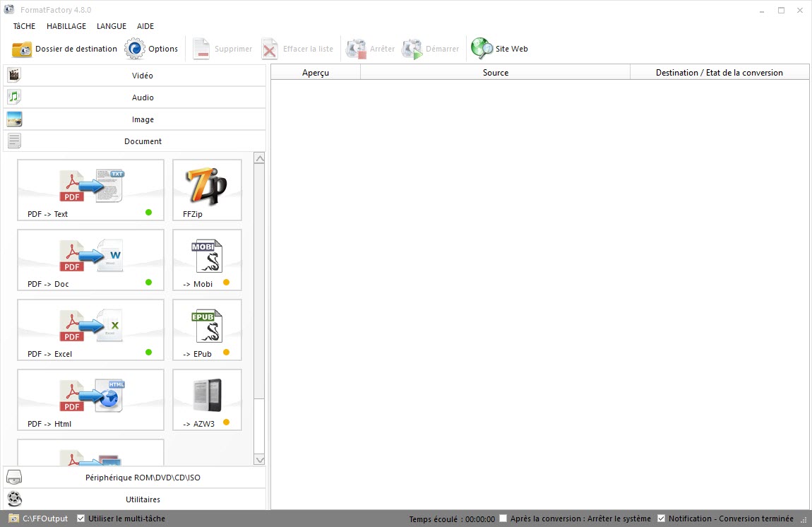
Task: Click the Audio music note icon
Action: (14, 97)
